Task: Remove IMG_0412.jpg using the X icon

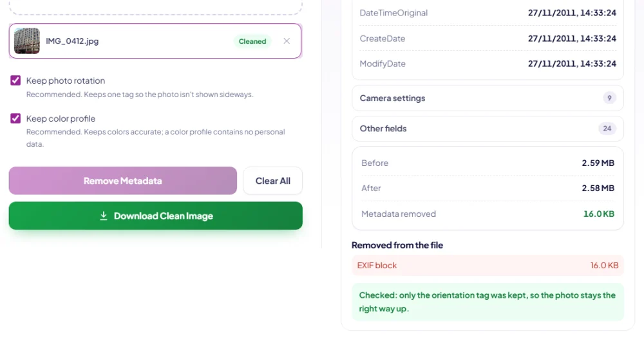Action: (x=287, y=41)
